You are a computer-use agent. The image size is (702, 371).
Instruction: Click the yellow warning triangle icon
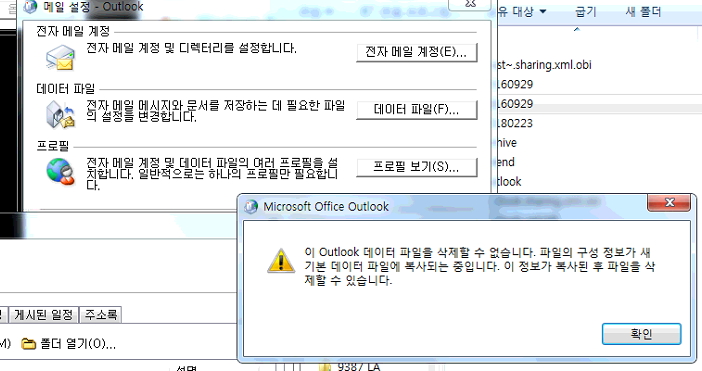[x=281, y=260]
